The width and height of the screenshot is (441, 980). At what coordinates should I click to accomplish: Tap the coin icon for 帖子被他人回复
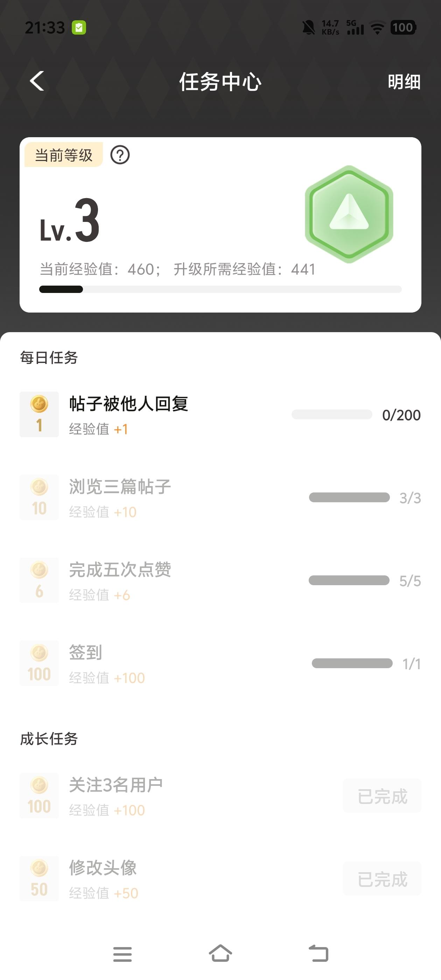click(39, 414)
